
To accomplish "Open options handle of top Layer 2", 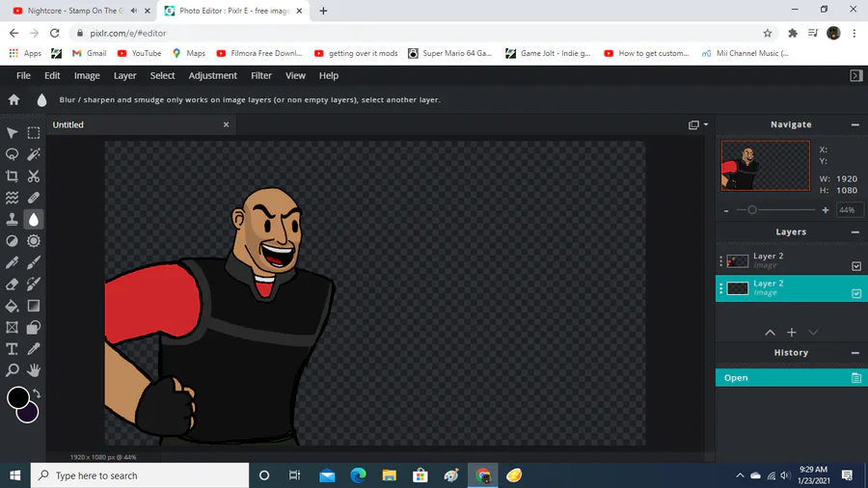I will coord(720,260).
